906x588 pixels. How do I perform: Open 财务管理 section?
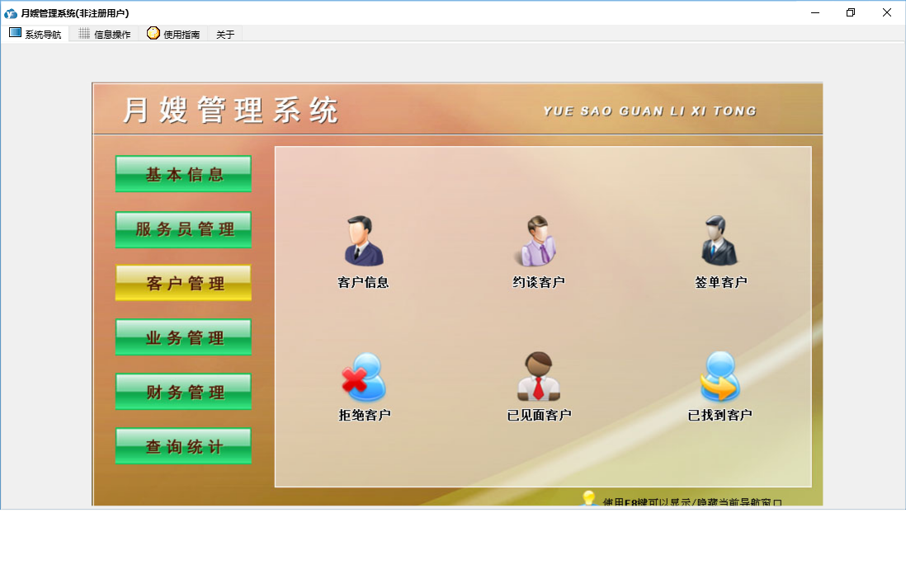point(184,392)
